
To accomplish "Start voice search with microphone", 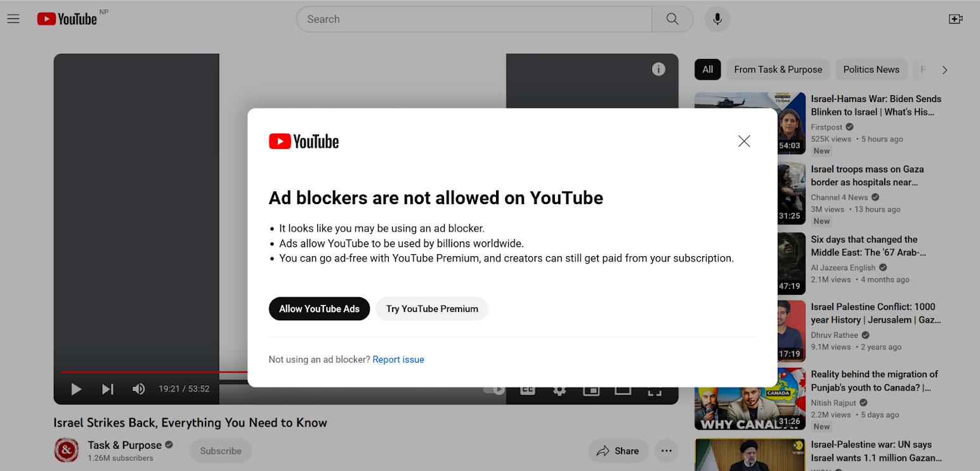I will pyautogui.click(x=717, y=19).
